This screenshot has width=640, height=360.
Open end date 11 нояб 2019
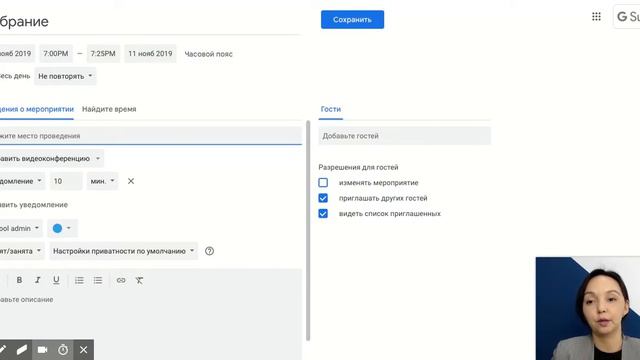150,53
